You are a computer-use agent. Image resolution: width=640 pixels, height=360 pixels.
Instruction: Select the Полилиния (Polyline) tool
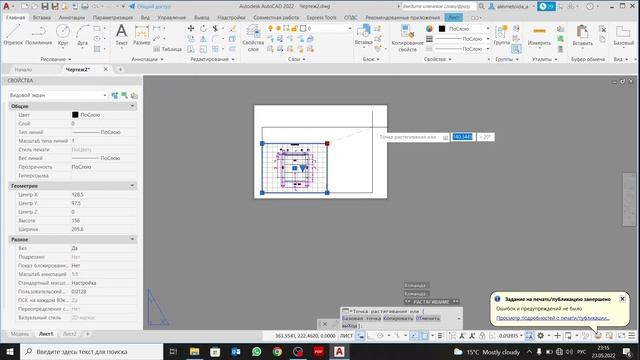coord(38,34)
